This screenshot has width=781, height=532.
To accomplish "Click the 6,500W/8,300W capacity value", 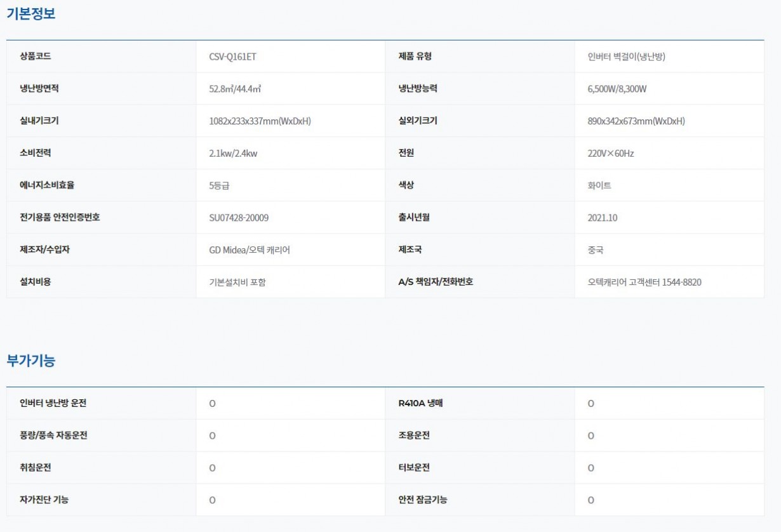I will pos(617,89).
